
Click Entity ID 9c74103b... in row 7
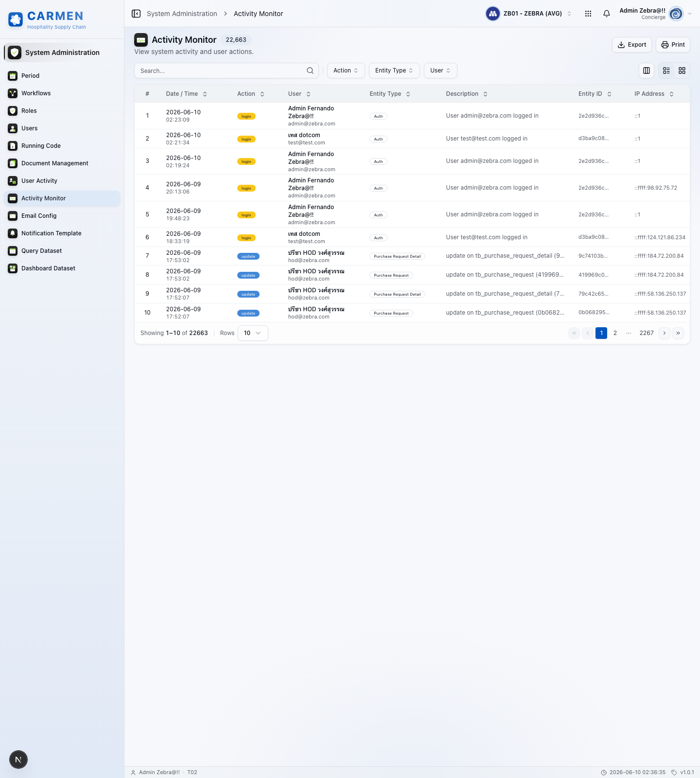(x=593, y=256)
